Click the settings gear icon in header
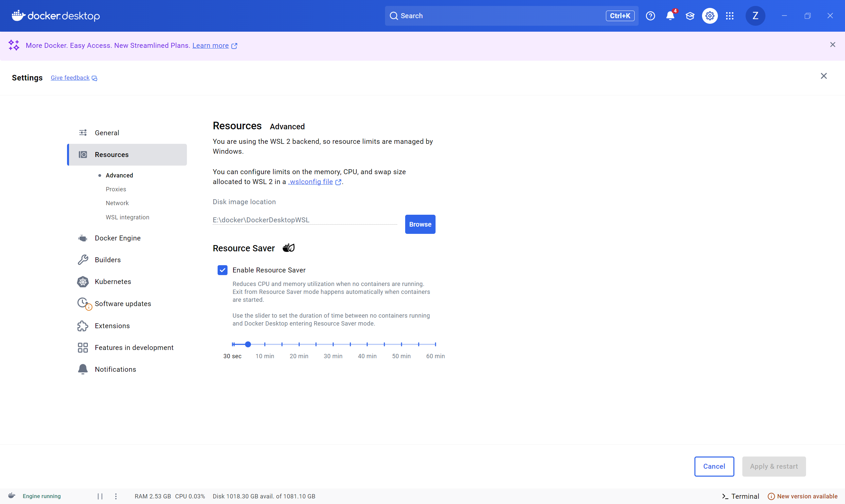The width and height of the screenshot is (845, 504). click(710, 16)
